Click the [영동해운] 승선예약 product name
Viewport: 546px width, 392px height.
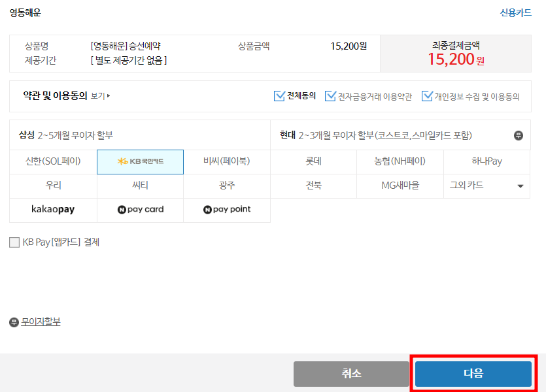pos(126,46)
